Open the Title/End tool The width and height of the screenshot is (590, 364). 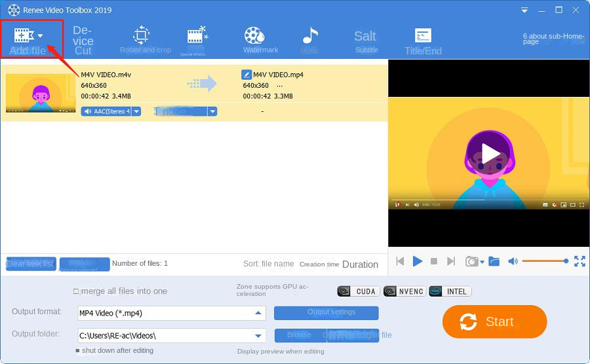point(423,40)
